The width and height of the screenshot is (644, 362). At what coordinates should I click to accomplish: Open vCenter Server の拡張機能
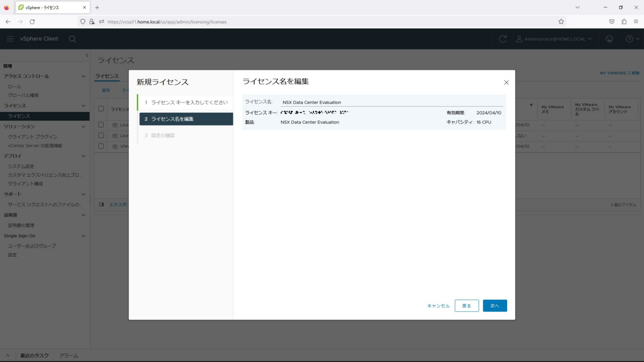[35, 146]
